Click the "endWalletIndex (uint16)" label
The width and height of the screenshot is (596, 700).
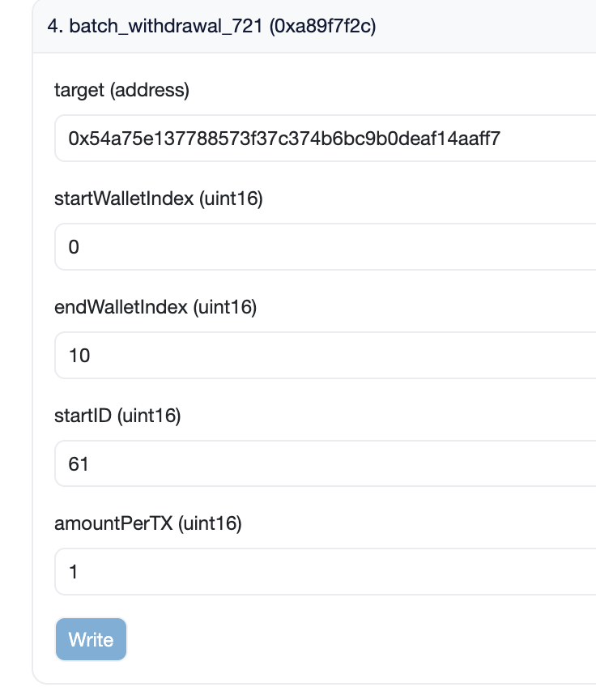click(x=155, y=307)
